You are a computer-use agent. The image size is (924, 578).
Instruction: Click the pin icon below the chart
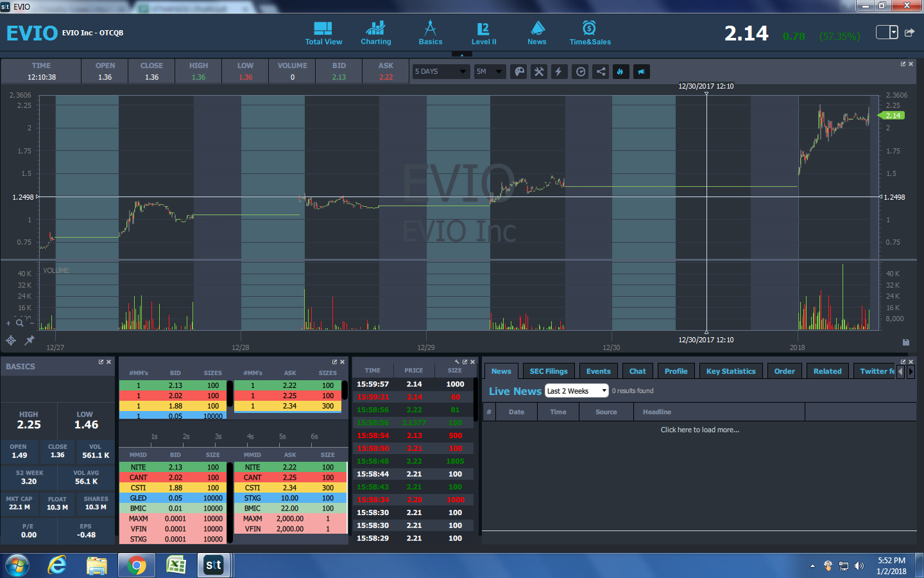point(30,340)
